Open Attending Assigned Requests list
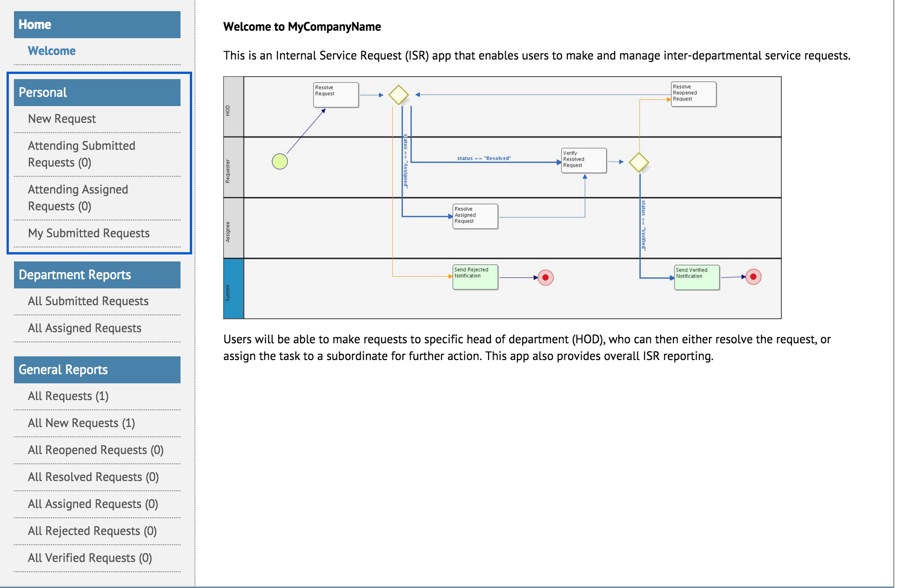This screenshot has height=588, width=898. click(78, 198)
